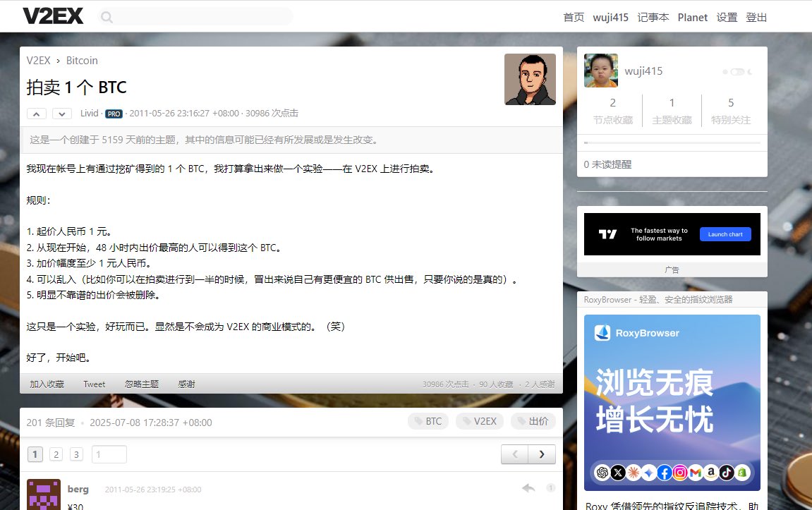The width and height of the screenshot is (812, 510).
Task: Open 记事本 from the top navigation
Action: click(x=653, y=18)
